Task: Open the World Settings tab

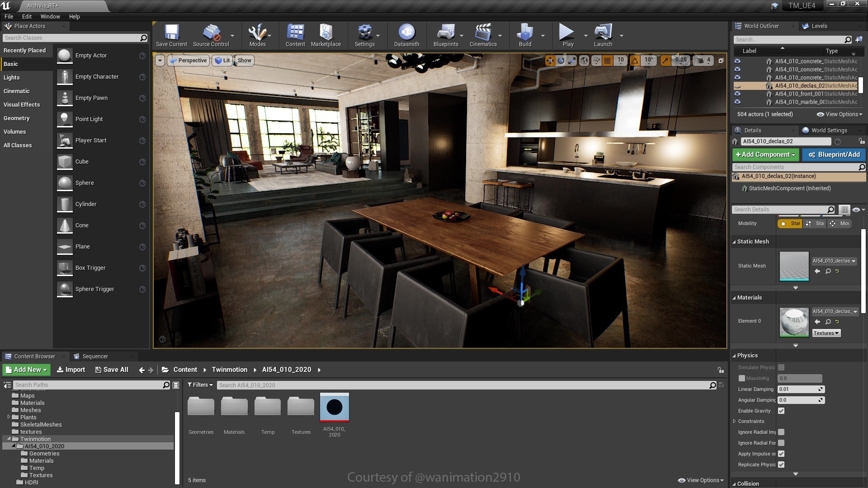Action: pyautogui.click(x=829, y=130)
